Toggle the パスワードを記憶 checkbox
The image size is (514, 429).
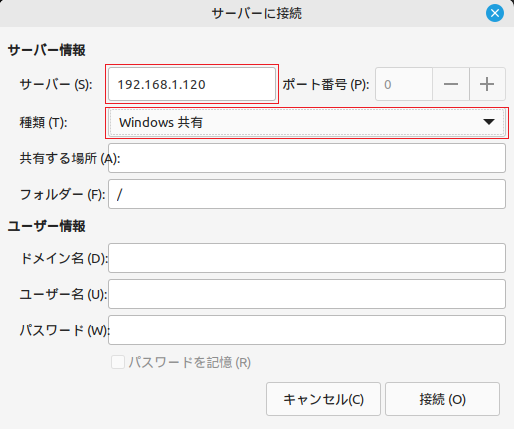tap(118, 362)
